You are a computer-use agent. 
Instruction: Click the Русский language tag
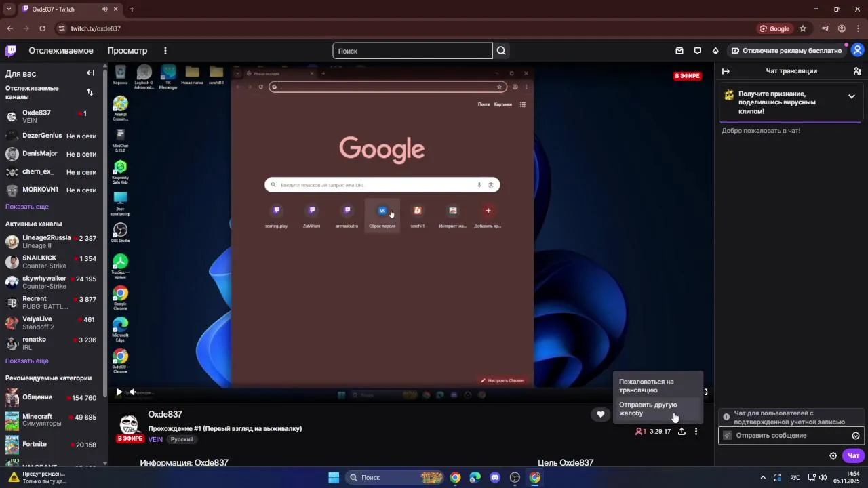point(182,439)
